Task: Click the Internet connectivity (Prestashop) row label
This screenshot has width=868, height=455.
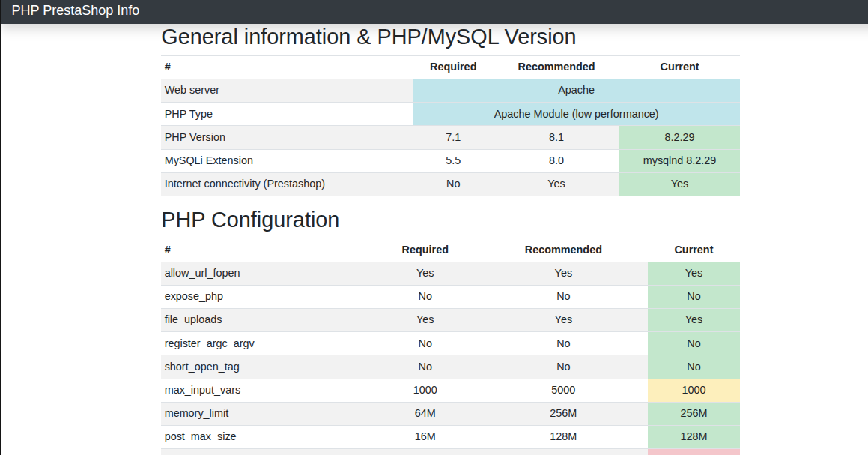Action: click(244, 184)
